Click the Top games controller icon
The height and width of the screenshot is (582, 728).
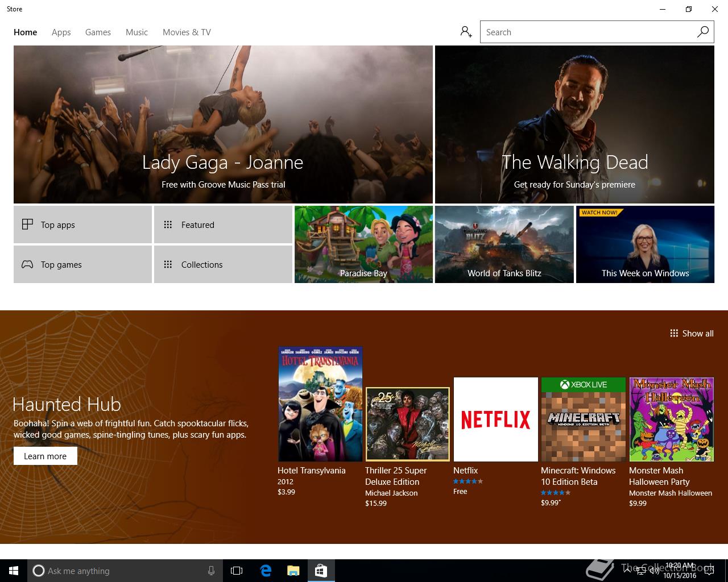(x=27, y=264)
